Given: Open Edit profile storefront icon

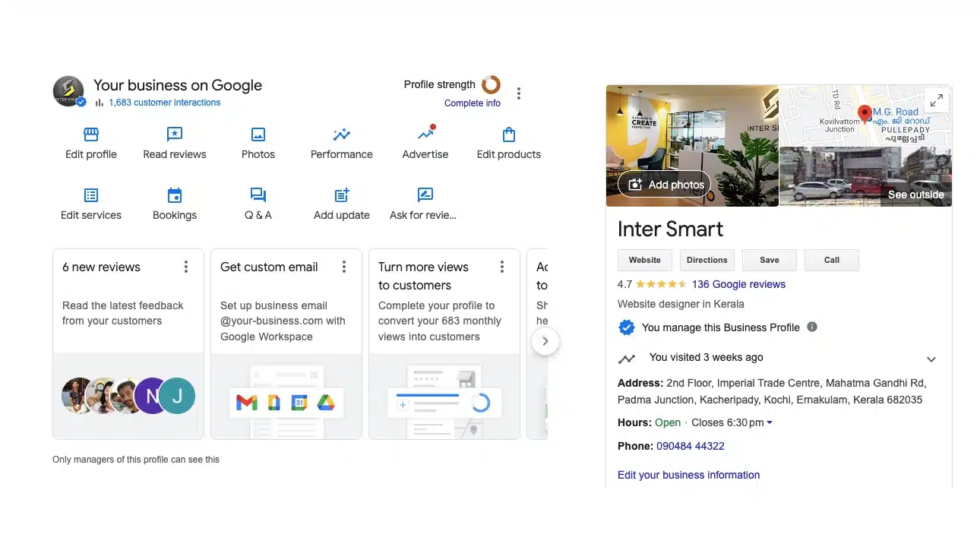Looking at the screenshot, I should click(91, 135).
